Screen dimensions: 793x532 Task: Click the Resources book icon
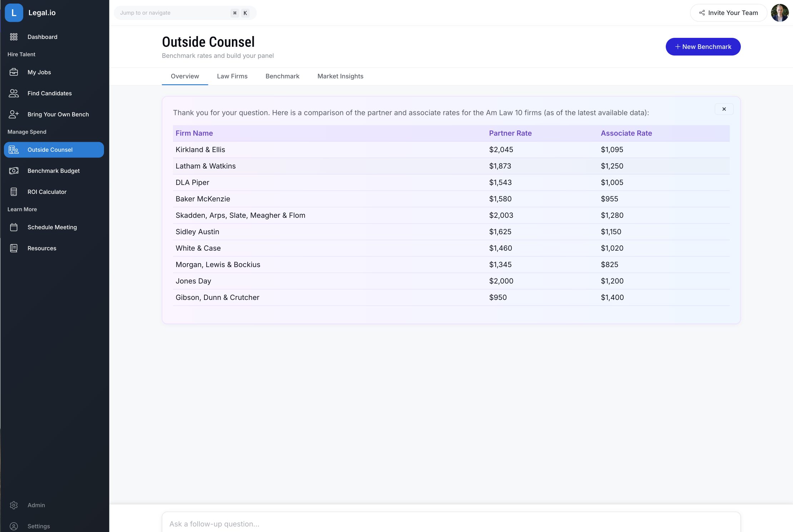(x=14, y=248)
